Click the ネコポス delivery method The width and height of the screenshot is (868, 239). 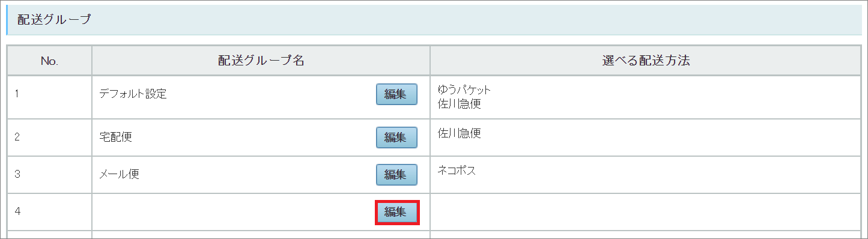[x=457, y=171]
